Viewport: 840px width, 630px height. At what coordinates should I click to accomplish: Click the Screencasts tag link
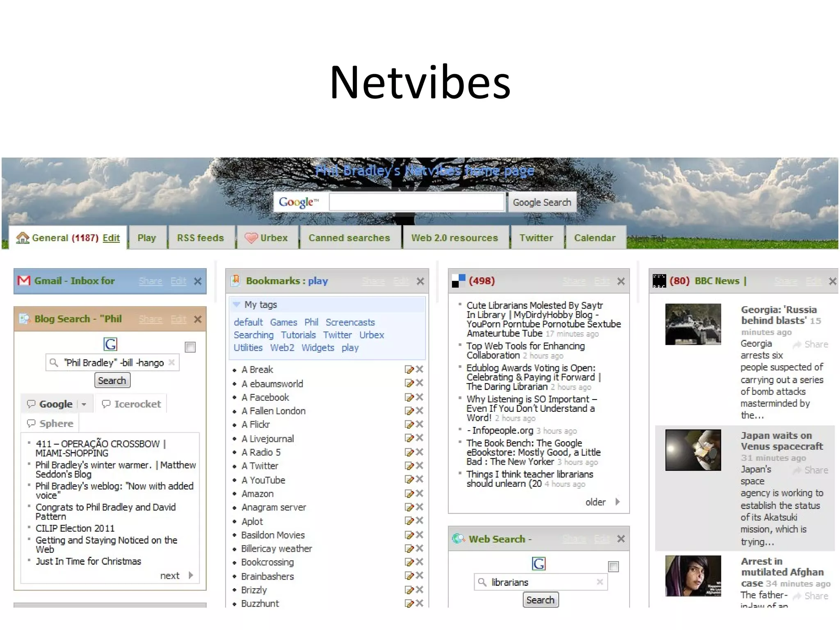[x=350, y=322]
